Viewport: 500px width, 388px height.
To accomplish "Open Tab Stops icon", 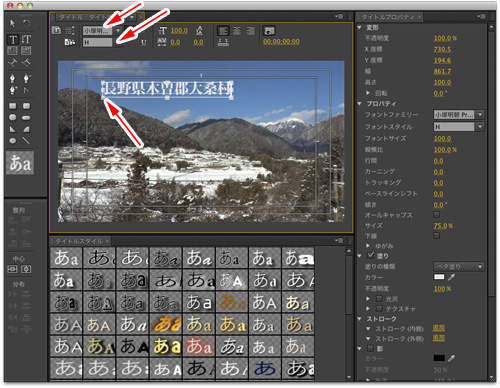I will [223, 42].
